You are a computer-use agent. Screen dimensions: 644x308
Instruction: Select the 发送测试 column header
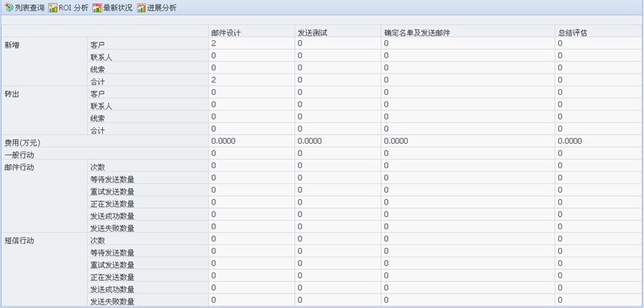pyautogui.click(x=312, y=33)
